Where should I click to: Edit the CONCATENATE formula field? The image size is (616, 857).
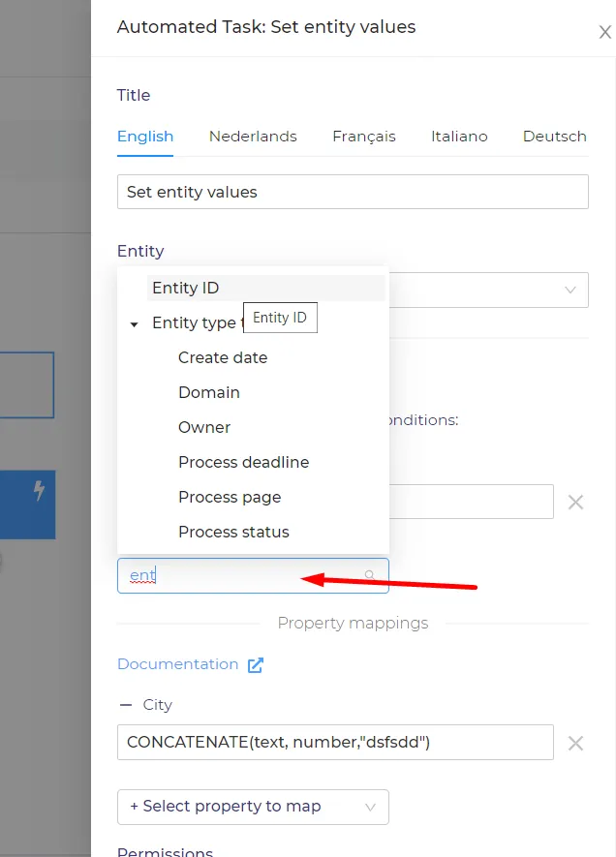coord(335,742)
